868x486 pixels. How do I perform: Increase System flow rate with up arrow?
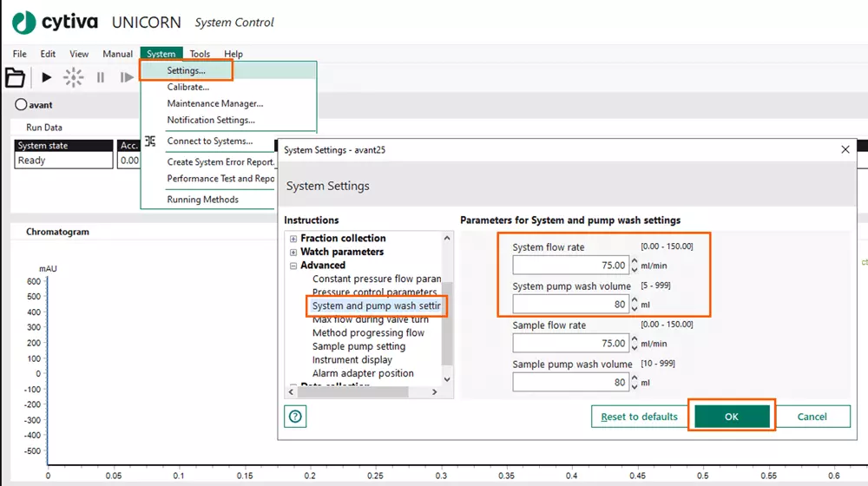pos(635,261)
